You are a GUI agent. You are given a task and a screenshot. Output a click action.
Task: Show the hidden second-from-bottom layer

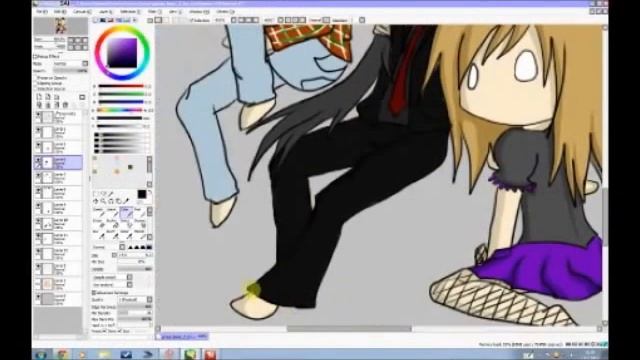pyautogui.click(x=38, y=283)
